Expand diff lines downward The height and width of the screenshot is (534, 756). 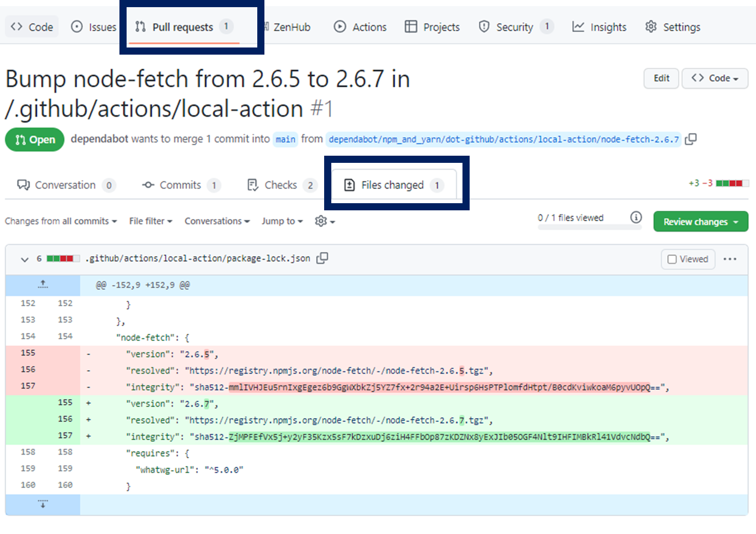43,504
